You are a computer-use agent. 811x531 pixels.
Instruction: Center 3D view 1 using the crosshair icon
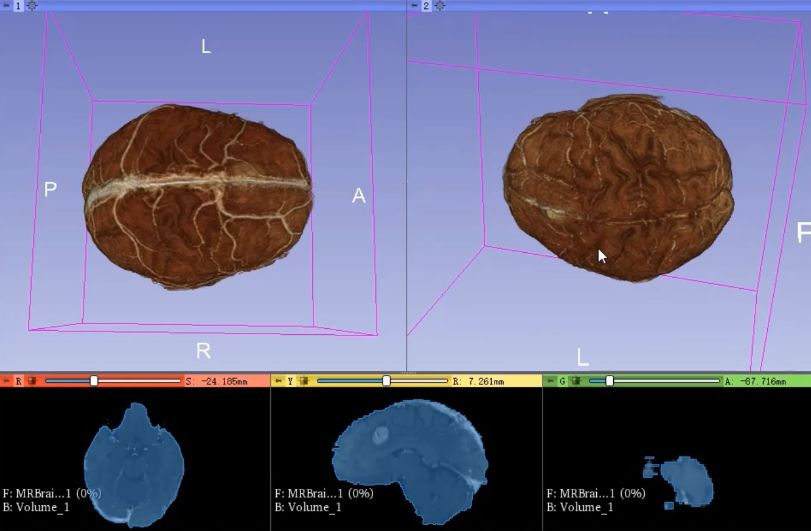click(31, 6)
